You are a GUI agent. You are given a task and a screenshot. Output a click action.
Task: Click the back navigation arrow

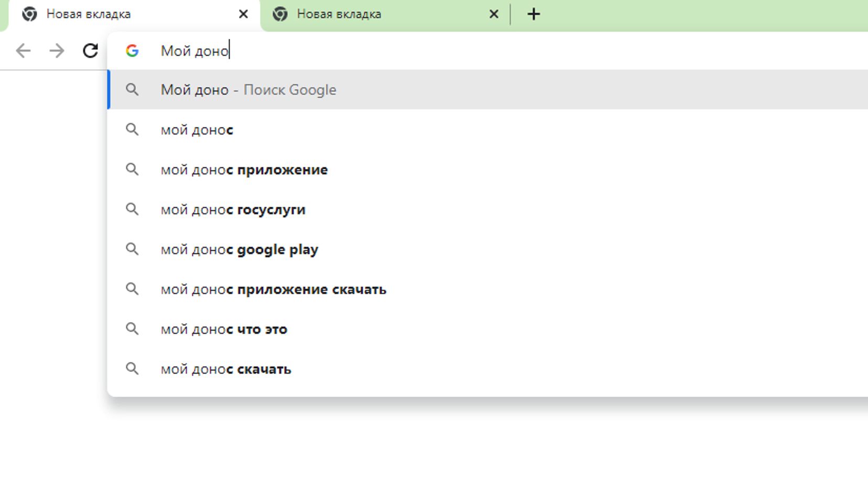coord(23,51)
